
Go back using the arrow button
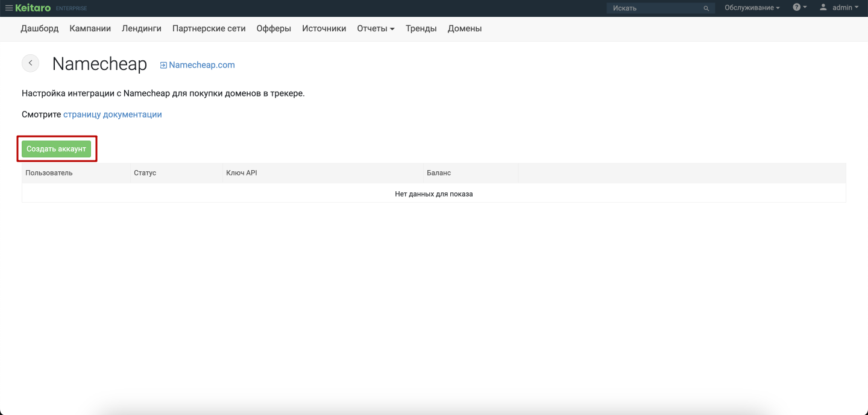point(30,63)
